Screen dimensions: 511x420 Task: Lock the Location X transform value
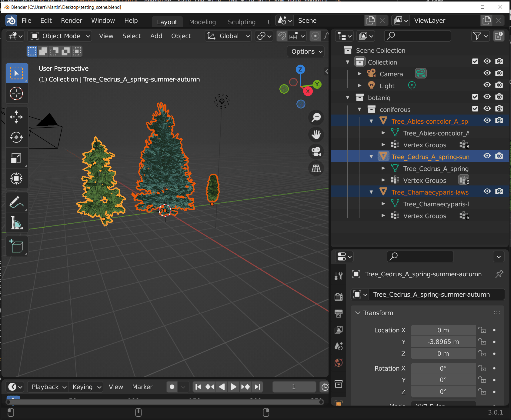click(x=483, y=330)
